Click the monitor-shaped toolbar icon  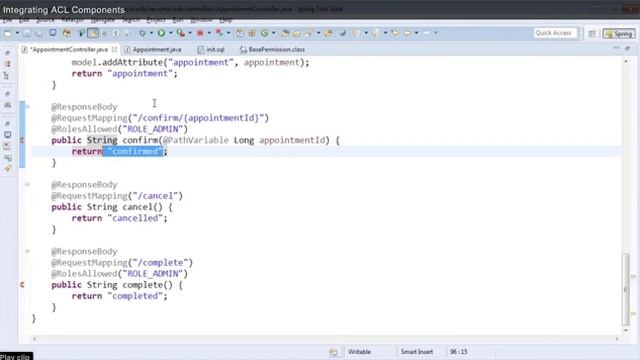pos(53,33)
